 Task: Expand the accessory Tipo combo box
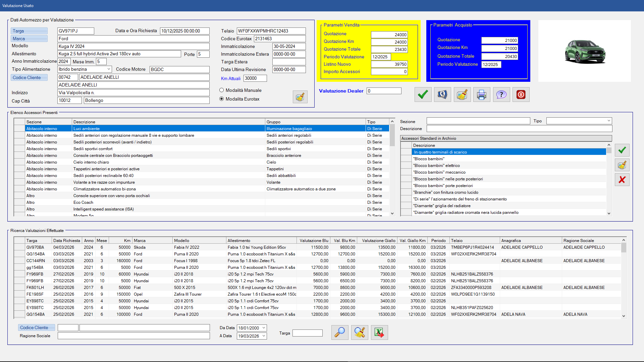coord(608,121)
